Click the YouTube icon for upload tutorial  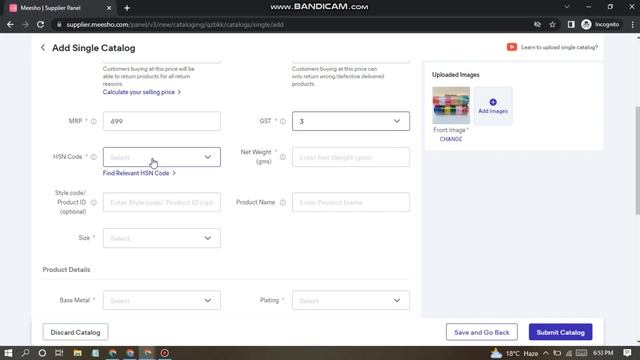(511, 47)
